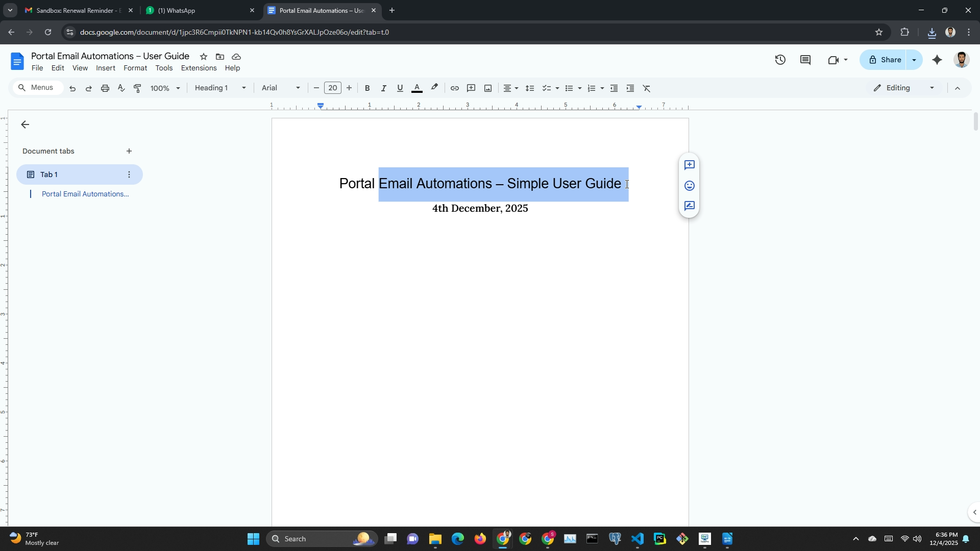Click the Clear formatting icon
The height and width of the screenshot is (551, 980).
tap(647, 88)
